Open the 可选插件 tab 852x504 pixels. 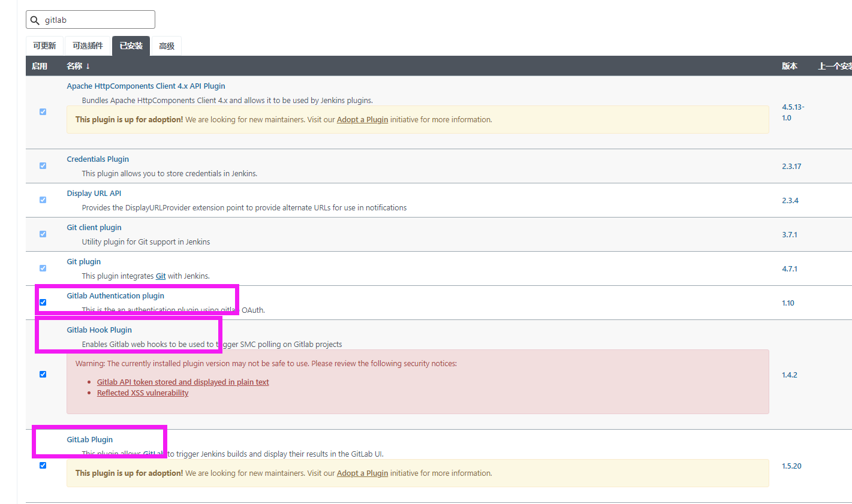[88, 46]
